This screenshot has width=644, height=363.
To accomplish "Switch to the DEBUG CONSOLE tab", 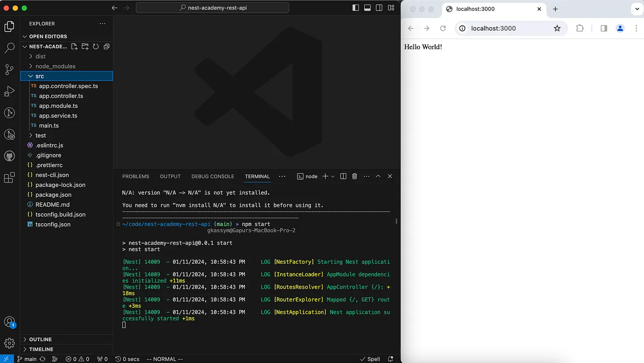I will 213,176.
